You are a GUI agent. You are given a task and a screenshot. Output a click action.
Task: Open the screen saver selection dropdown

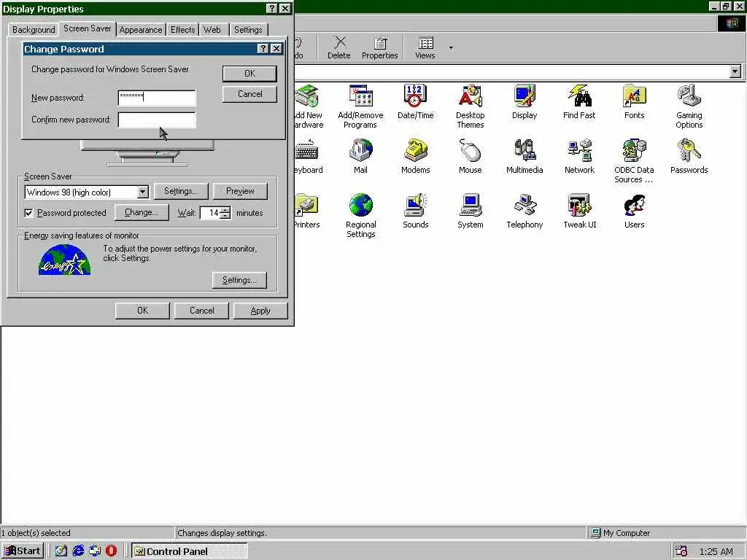pos(142,192)
